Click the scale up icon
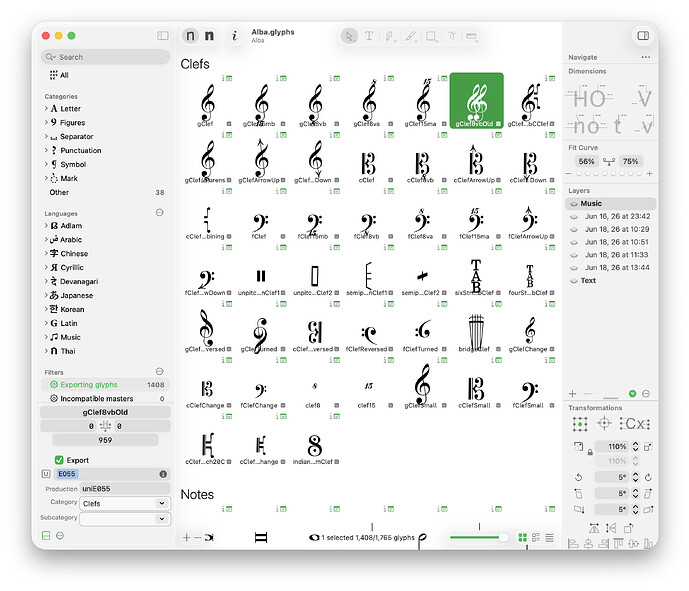The width and height of the screenshot is (689, 591). 648,447
